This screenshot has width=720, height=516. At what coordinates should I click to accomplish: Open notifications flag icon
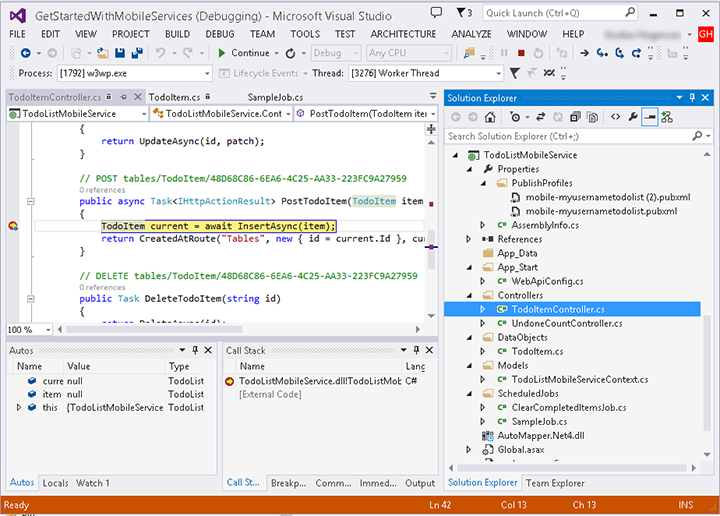click(464, 12)
